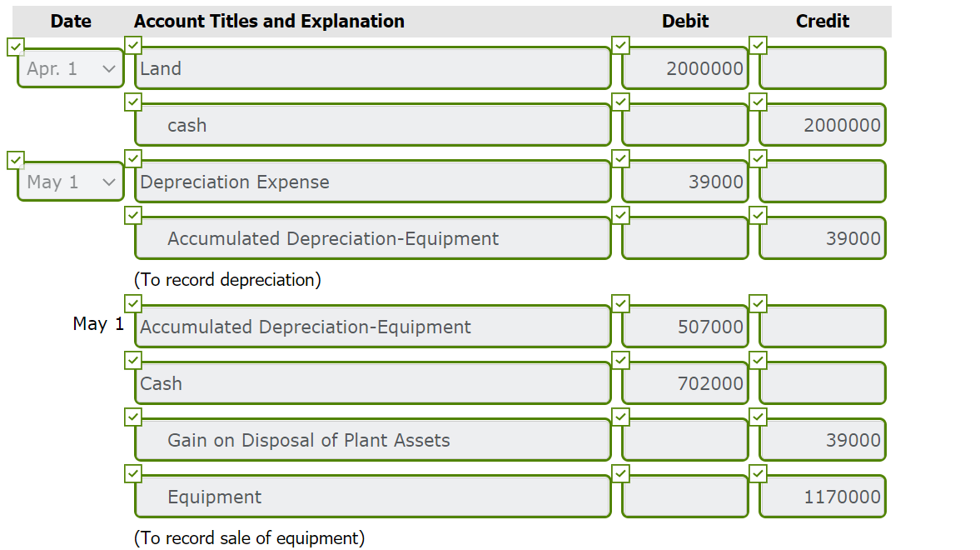Click the checkmark above the 39000 debit field
The height and width of the screenshot is (550, 980).
(x=620, y=158)
